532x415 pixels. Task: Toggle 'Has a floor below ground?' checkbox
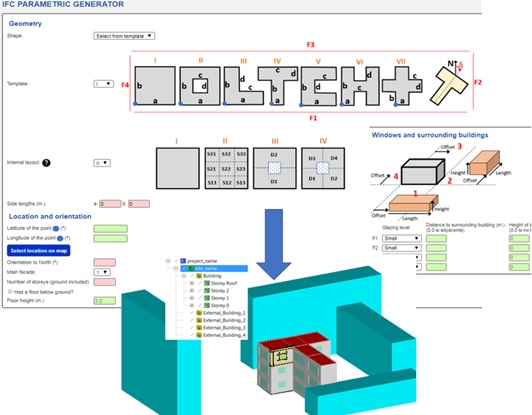(10, 291)
